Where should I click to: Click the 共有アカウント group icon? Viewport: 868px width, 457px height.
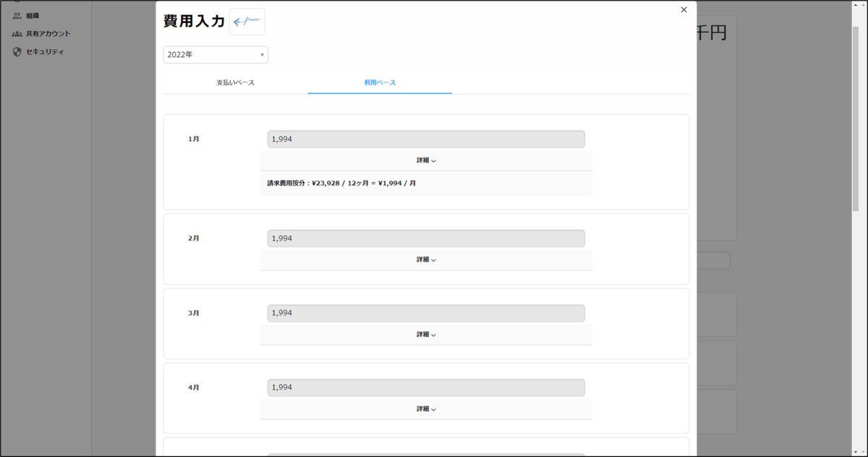coord(17,33)
